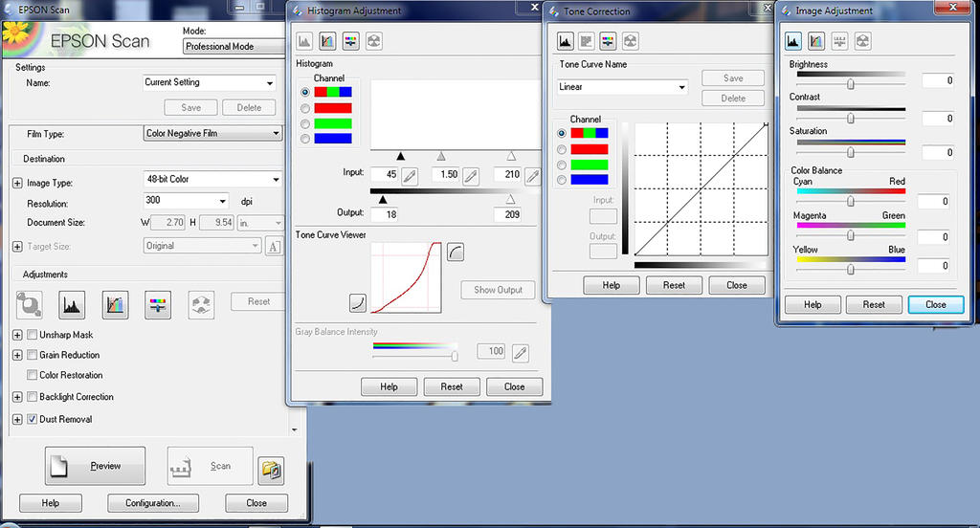The image size is (980, 528).
Task: Pick the black point eyedropper beside Input 45
Action: coord(410,175)
